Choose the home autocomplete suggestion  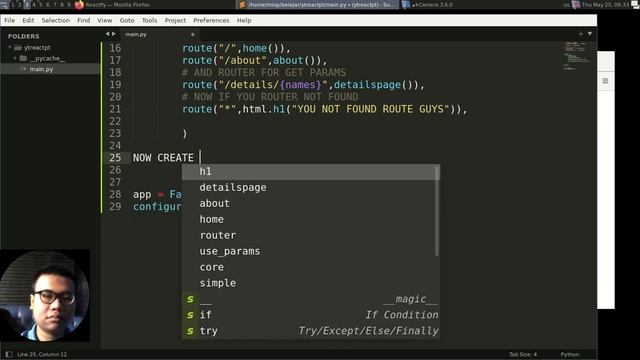point(311,219)
